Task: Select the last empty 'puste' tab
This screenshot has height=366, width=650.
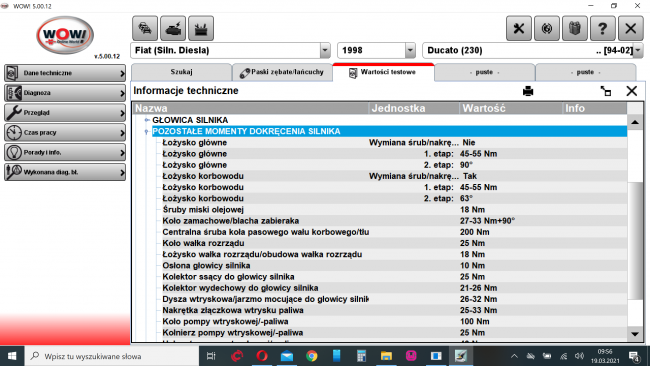Action: coord(585,72)
